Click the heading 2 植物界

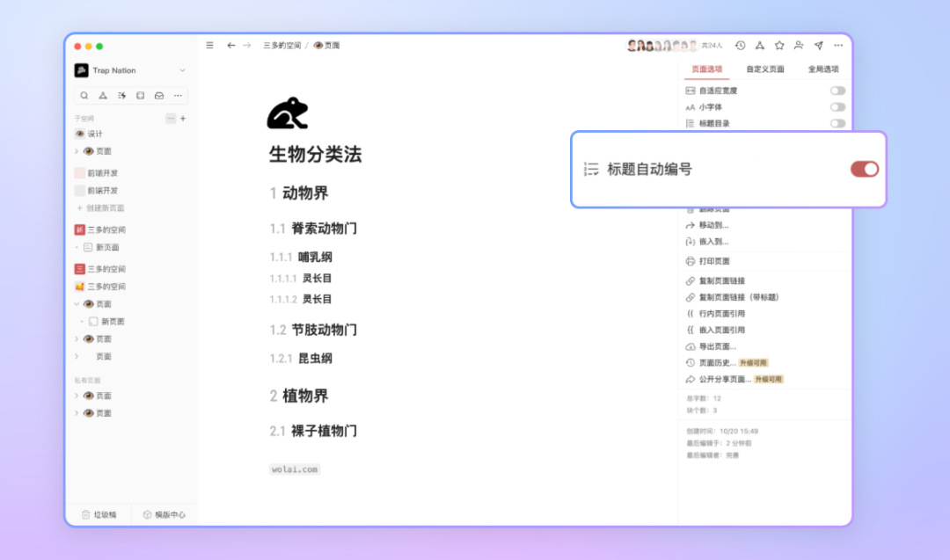299,396
